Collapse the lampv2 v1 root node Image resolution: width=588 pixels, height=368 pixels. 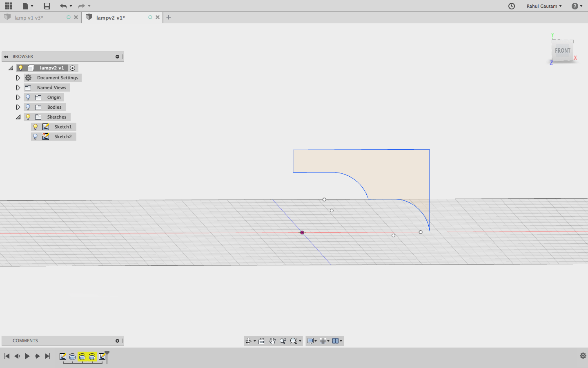[x=11, y=68]
